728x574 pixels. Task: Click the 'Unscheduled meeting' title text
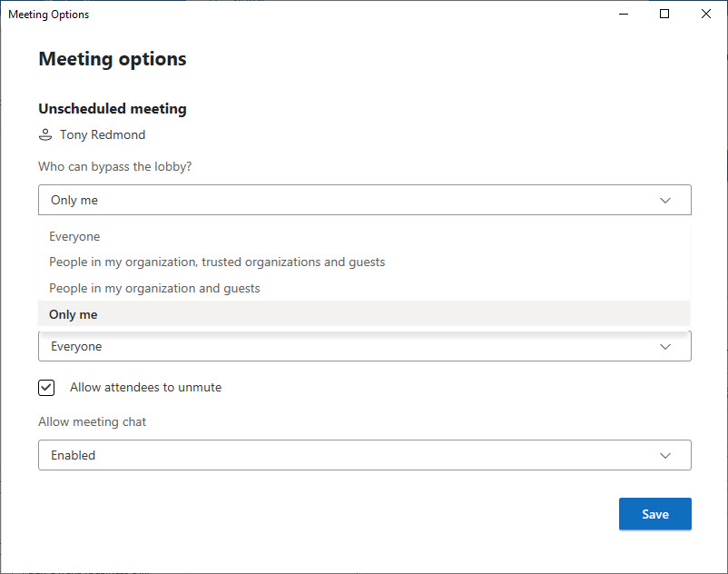(113, 109)
